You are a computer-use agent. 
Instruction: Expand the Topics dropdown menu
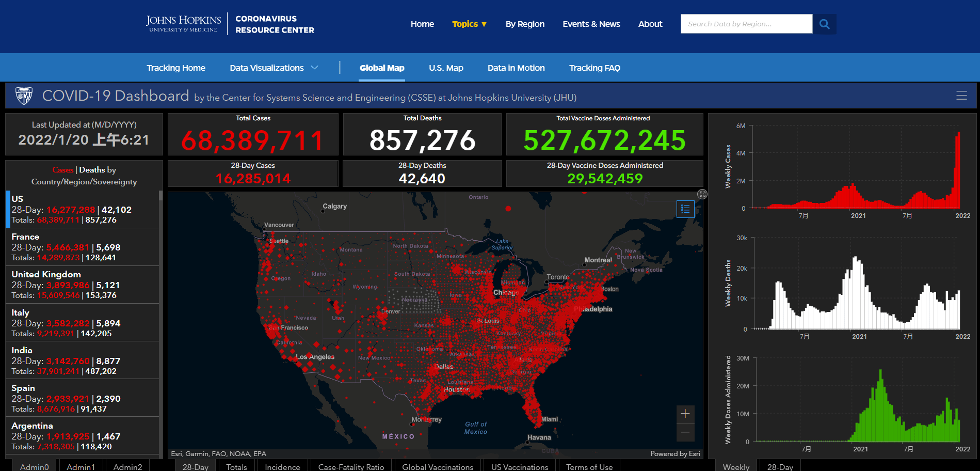pos(469,24)
